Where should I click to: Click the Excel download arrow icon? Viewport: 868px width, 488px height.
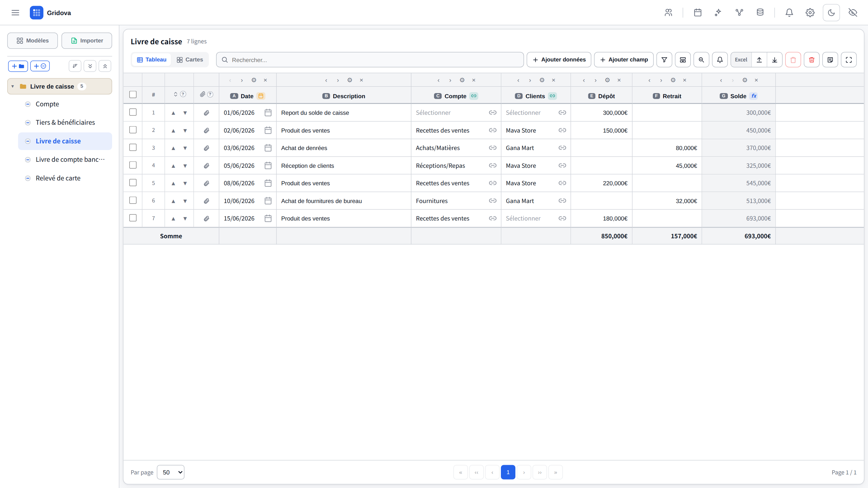pyautogui.click(x=774, y=60)
